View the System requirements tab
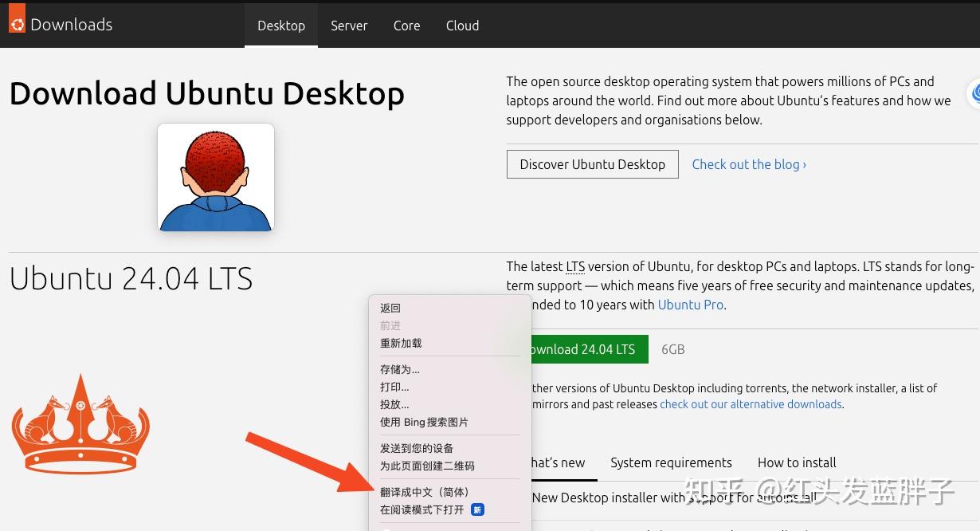This screenshot has height=531, width=980. (x=671, y=462)
